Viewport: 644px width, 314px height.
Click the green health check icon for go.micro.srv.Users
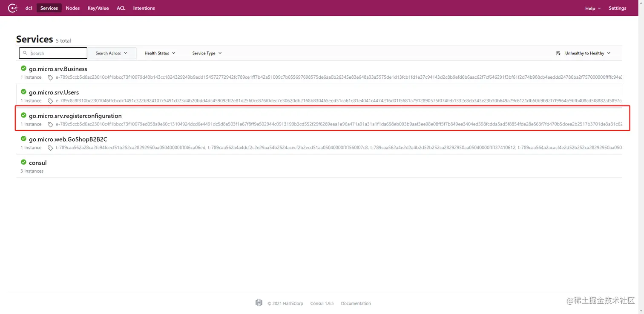23,91
